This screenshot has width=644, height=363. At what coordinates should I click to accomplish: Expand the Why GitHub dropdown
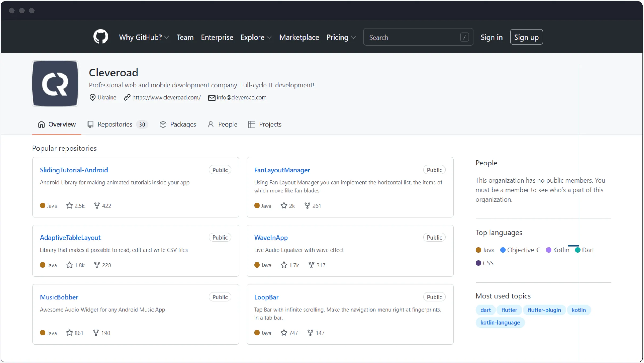click(144, 37)
